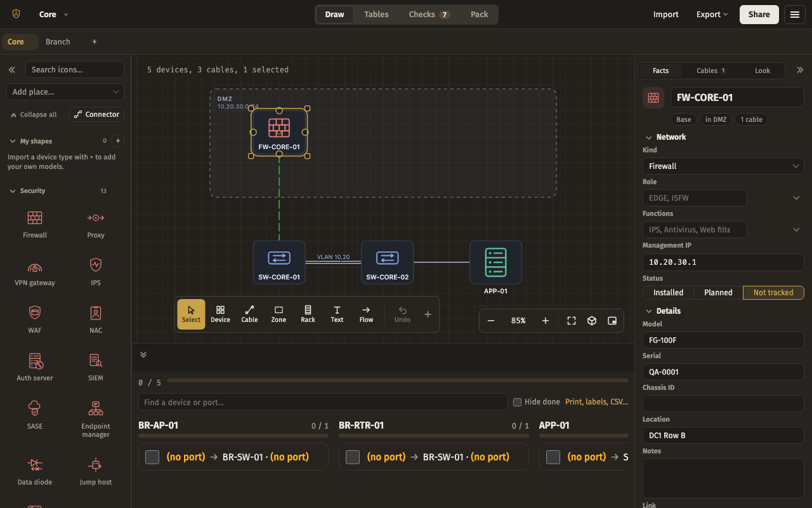Click the zoom in plus icon
Screen dimensions: 812x508
pos(546,321)
